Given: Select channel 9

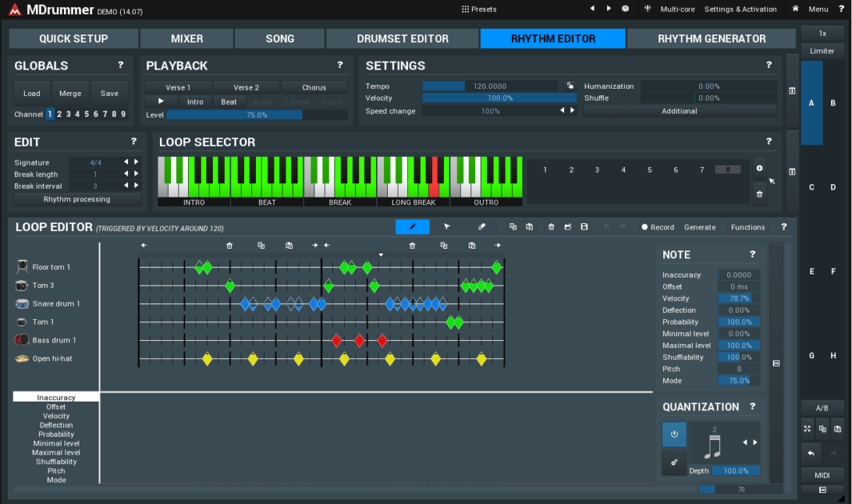Looking at the screenshot, I should click(123, 114).
